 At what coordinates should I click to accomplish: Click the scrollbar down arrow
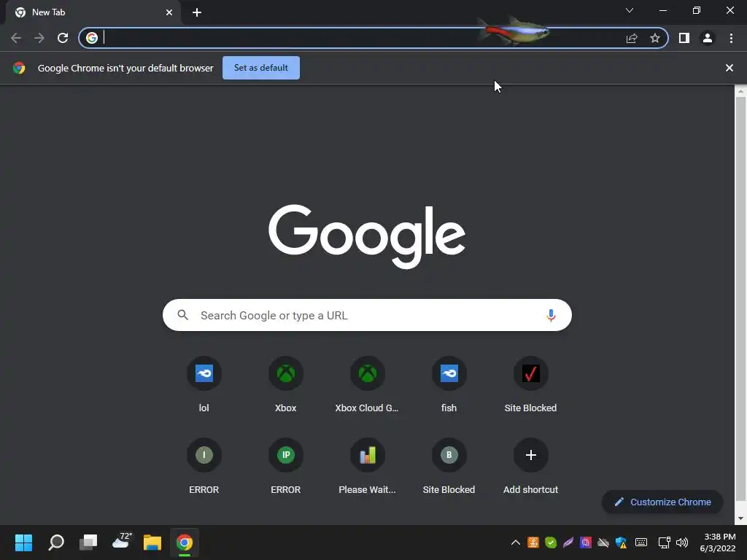(740, 518)
